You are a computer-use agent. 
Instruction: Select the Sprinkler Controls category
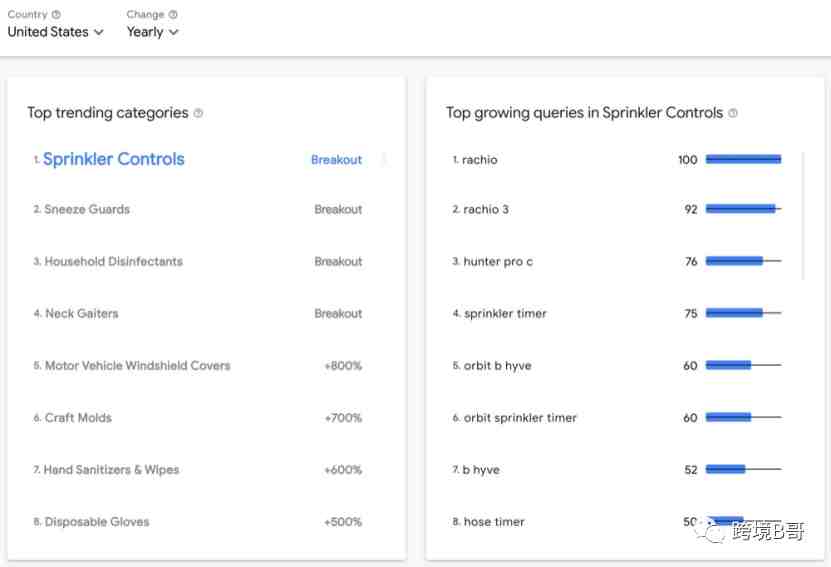113,159
